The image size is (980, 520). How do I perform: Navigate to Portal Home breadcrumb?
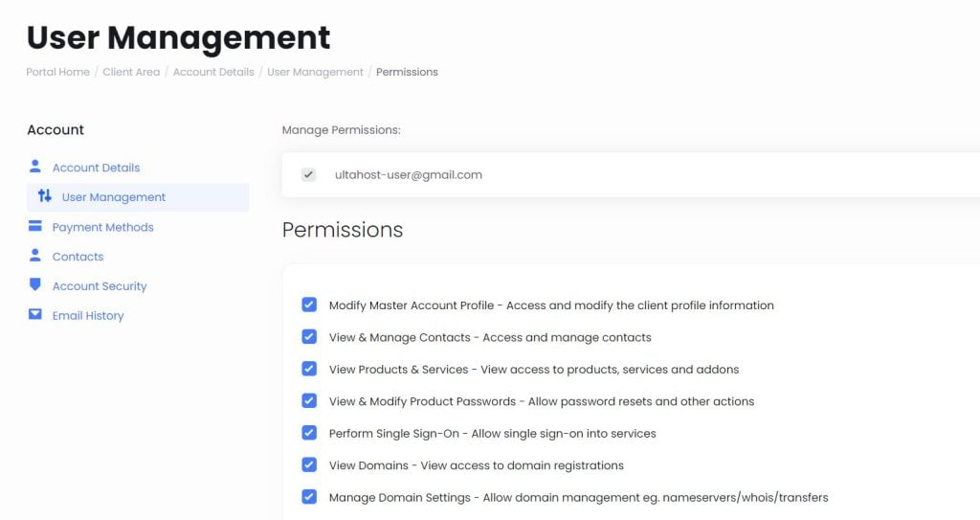tap(58, 72)
